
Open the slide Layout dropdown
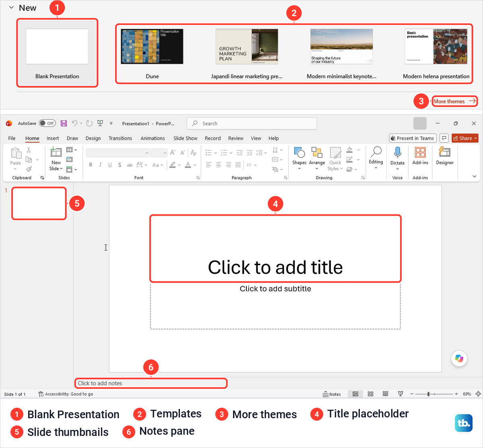(72, 150)
